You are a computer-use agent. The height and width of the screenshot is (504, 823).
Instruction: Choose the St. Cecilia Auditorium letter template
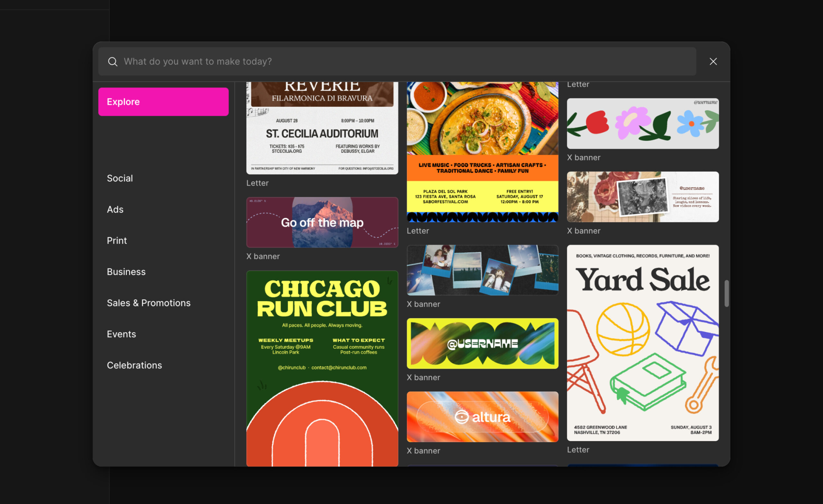(x=322, y=128)
